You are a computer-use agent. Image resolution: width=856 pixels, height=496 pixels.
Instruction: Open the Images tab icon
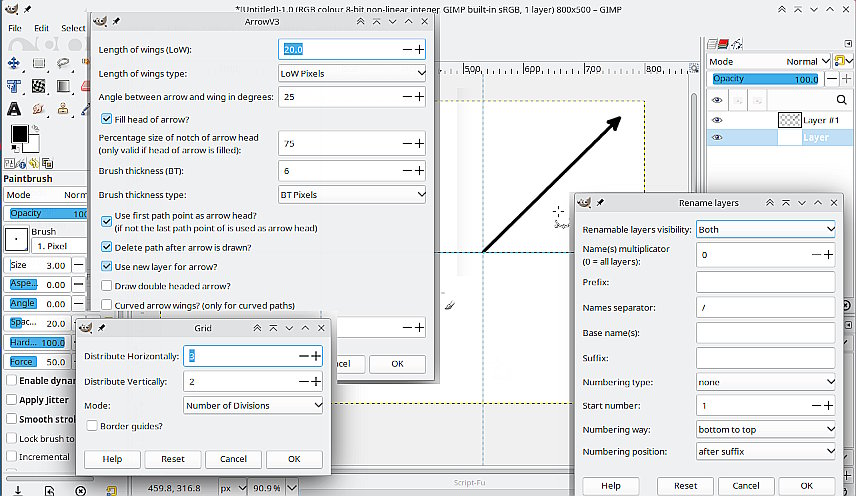47,163
